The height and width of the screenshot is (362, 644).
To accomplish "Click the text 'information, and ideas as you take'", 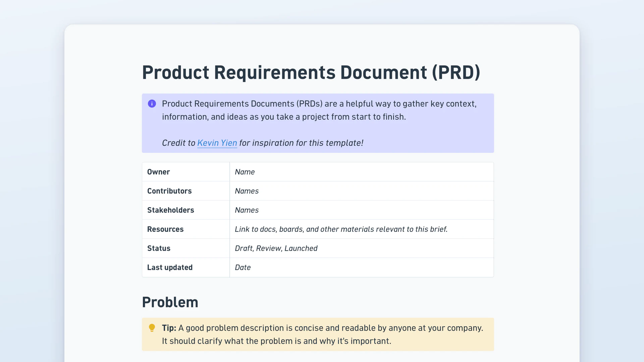I will [x=284, y=117].
